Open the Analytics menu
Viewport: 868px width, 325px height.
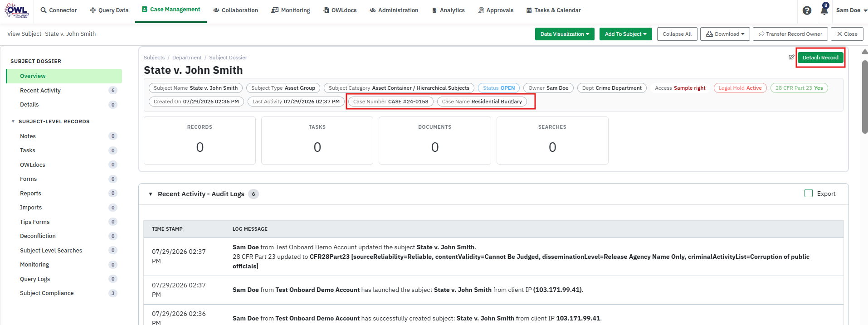448,10
